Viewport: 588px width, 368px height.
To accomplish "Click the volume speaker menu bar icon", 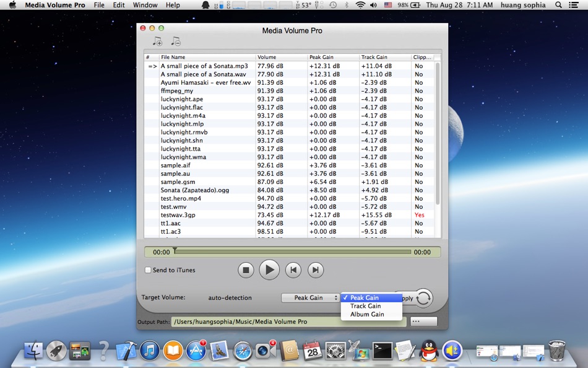I will click(x=373, y=5).
